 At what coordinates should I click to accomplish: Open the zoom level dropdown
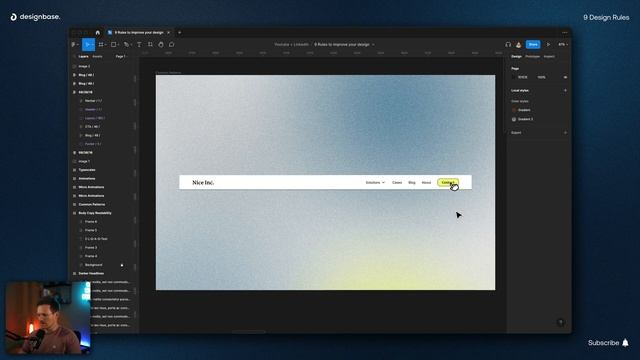563,44
